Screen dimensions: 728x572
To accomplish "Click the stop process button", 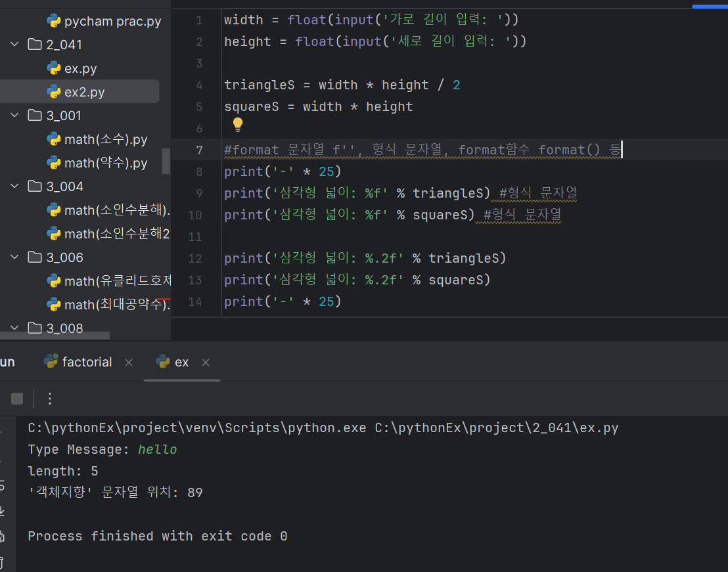I will click(17, 399).
